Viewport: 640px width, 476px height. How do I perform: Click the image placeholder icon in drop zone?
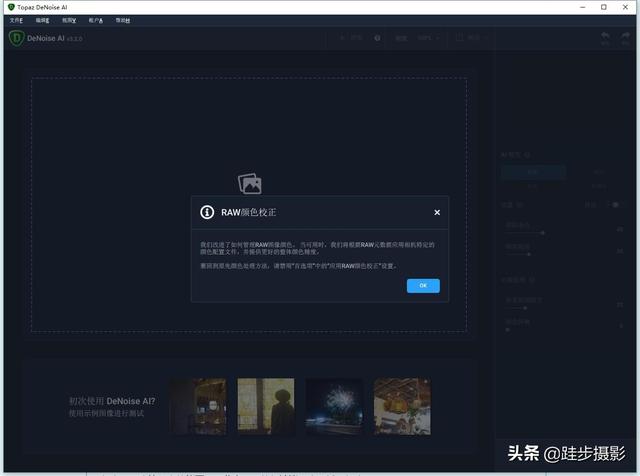pos(249,183)
